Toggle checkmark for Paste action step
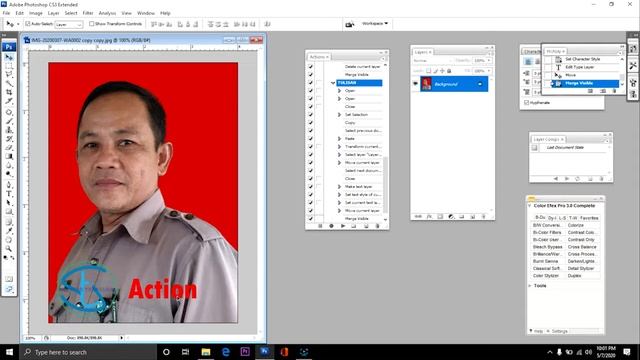 (x=311, y=139)
